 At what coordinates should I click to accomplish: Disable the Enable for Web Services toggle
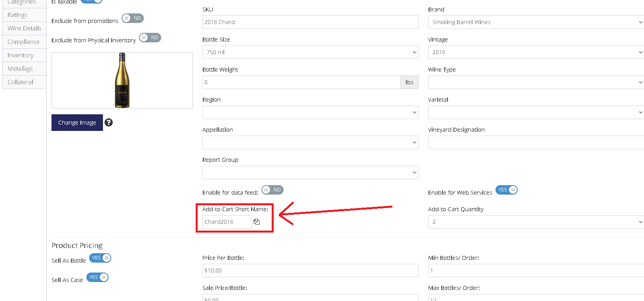(507, 190)
